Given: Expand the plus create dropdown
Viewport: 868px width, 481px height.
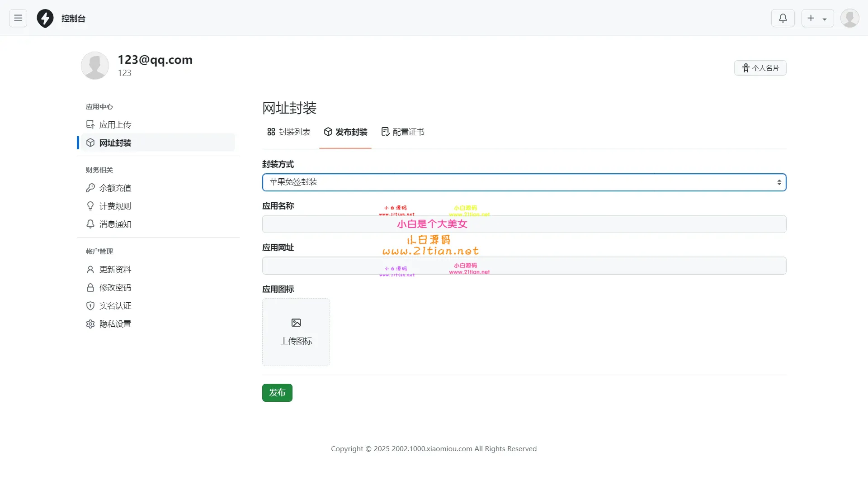Looking at the screenshot, I should tap(817, 18).
